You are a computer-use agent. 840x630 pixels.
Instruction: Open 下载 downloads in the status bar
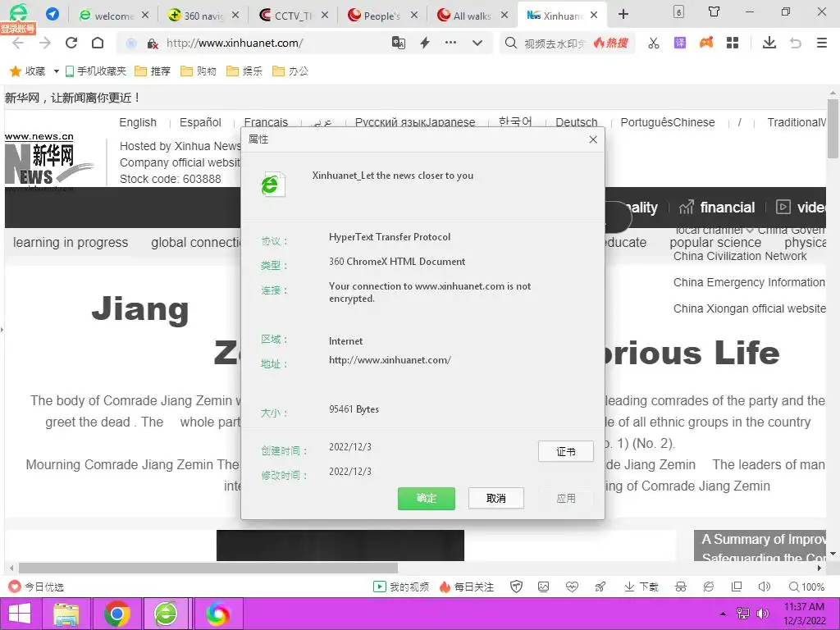click(641, 587)
